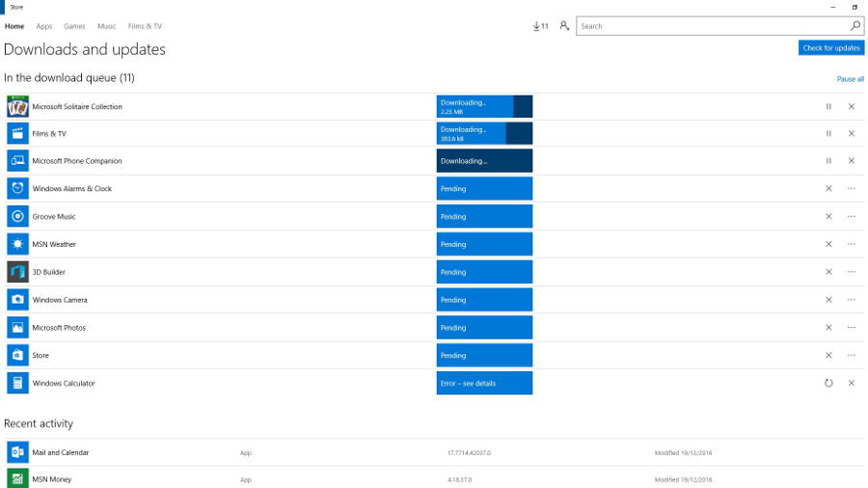Image resolution: width=868 pixels, height=488 pixels.
Task: Open more options for the Store update
Action: (852, 355)
